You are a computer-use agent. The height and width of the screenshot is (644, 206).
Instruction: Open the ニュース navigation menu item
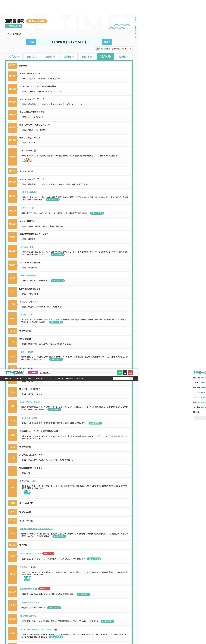coord(18,378)
